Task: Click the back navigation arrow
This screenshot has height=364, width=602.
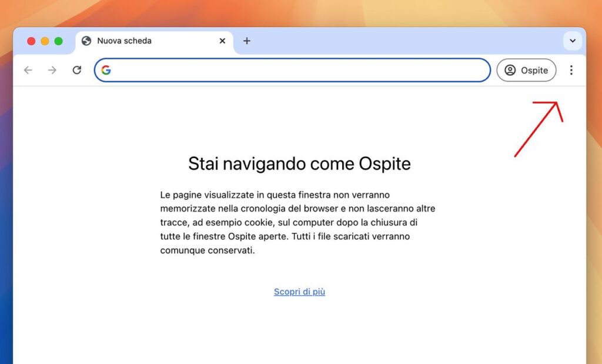Action: click(x=28, y=70)
